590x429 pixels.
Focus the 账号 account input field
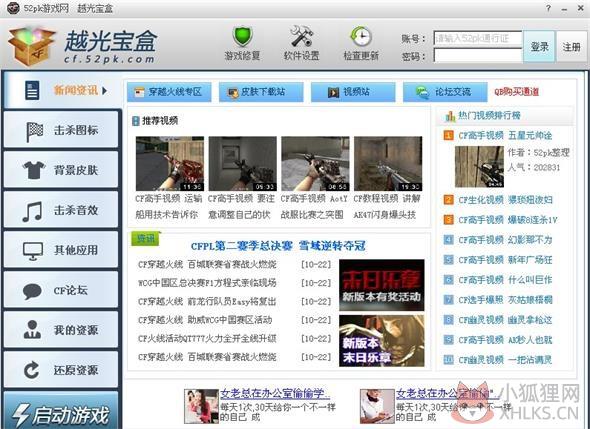point(477,38)
